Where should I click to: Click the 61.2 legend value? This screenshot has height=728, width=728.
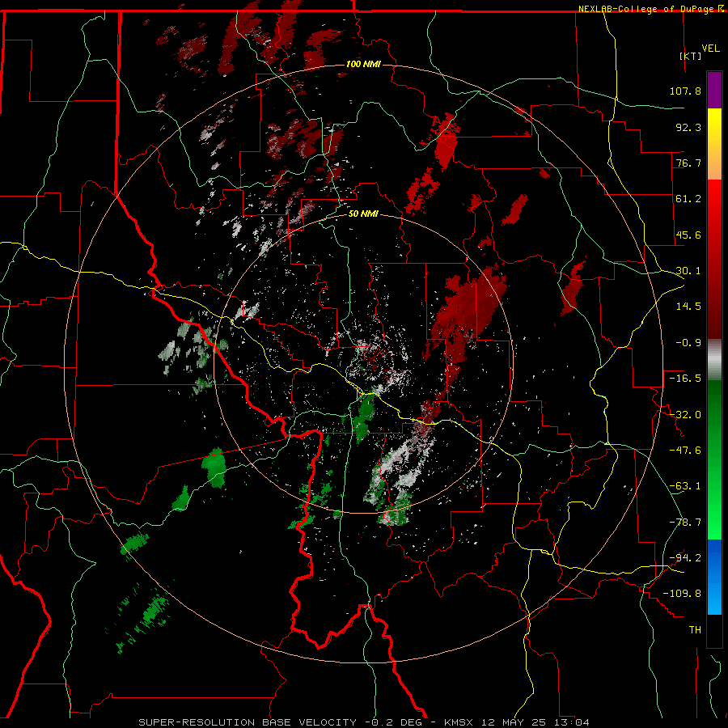click(x=688, y=199)
